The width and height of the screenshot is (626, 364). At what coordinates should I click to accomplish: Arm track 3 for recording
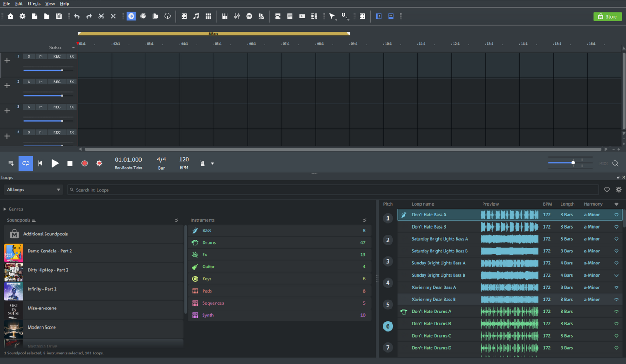56,106
